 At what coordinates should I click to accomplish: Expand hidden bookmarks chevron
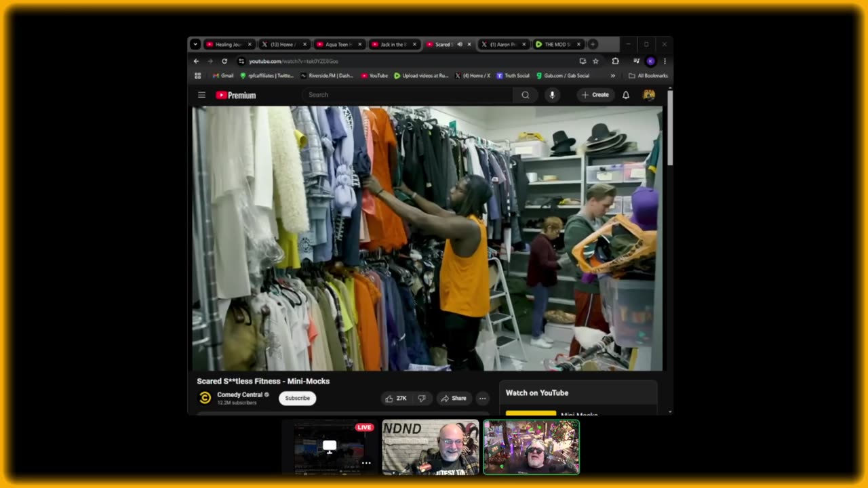point(613,76)
